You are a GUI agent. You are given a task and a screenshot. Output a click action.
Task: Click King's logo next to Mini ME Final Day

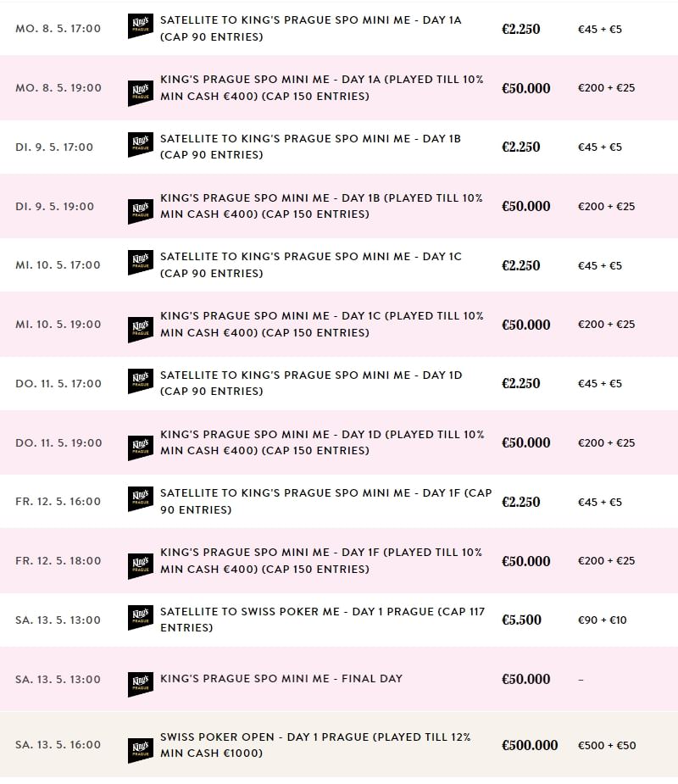coord(141,685)
